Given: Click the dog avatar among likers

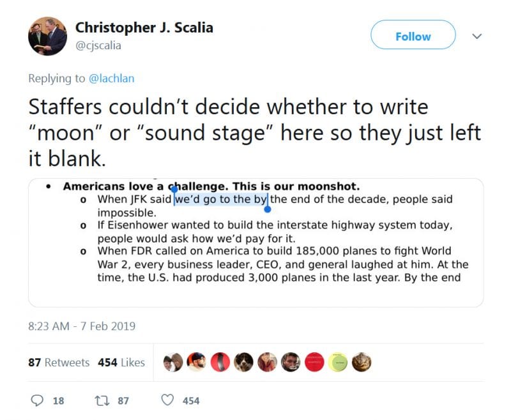Looking at the screenshot, I should tap(243, 362).
